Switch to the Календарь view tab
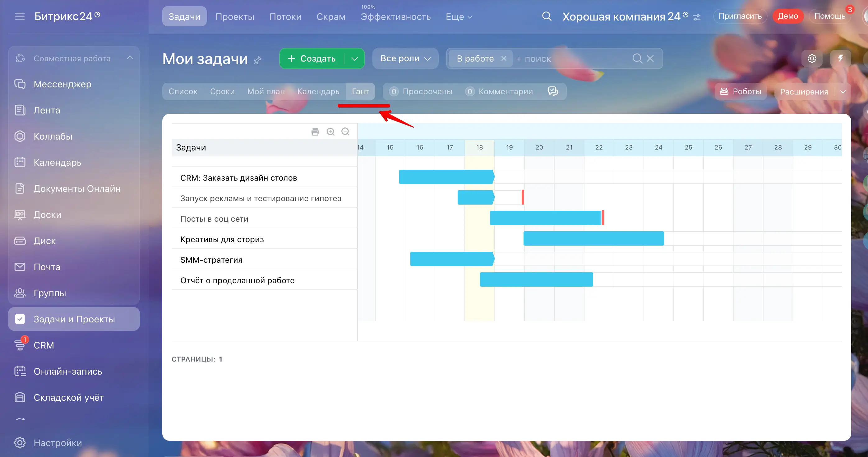This screenshot has height=457, width=868. [x=318, y=91]
